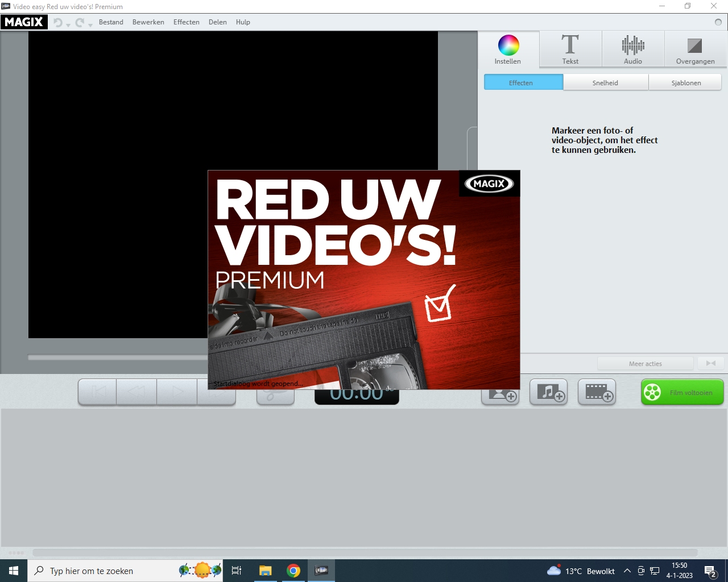Screen dimensions: 728x582
Task: Click the Meet Now camera tray icon
Action: click(x=641, y=571)
